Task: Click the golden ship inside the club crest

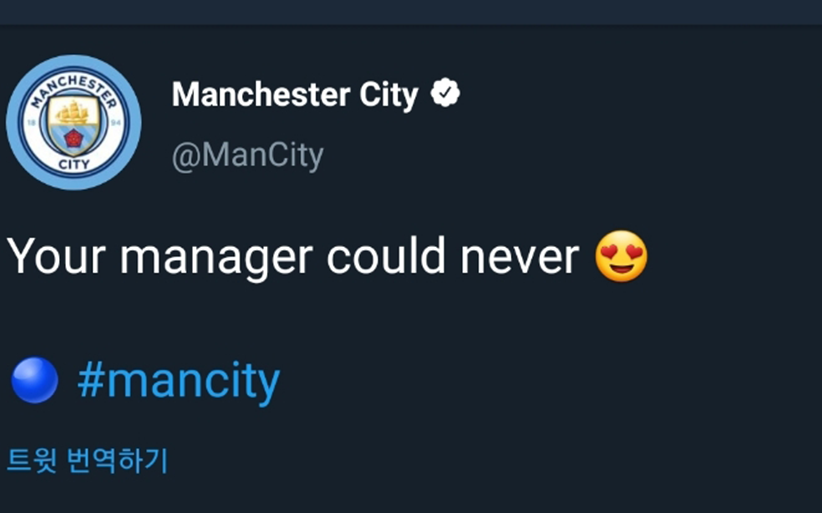Action: pyautogui.click(x=73, y=112)
